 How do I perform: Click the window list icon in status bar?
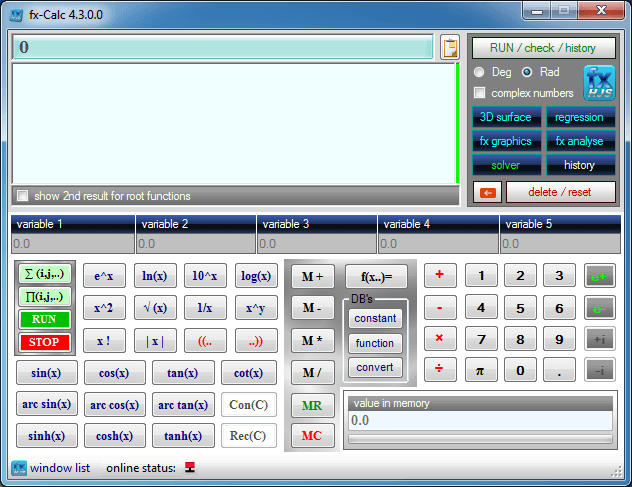click(19, 468)
